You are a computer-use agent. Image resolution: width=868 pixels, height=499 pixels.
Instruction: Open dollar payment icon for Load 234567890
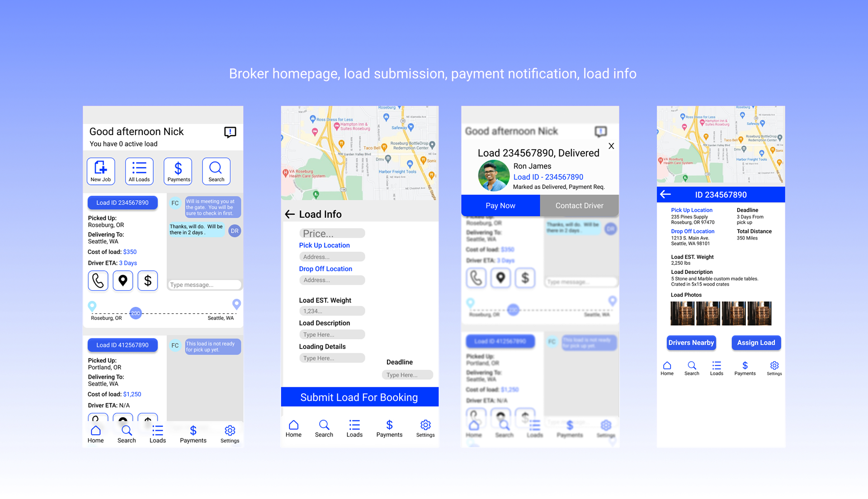[148, 281]
